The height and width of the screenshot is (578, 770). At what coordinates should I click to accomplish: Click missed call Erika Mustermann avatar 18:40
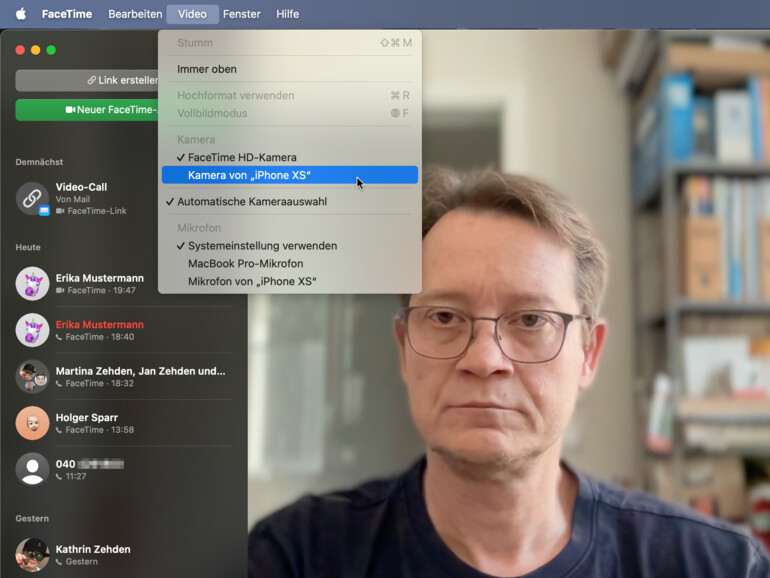(32, 330)
